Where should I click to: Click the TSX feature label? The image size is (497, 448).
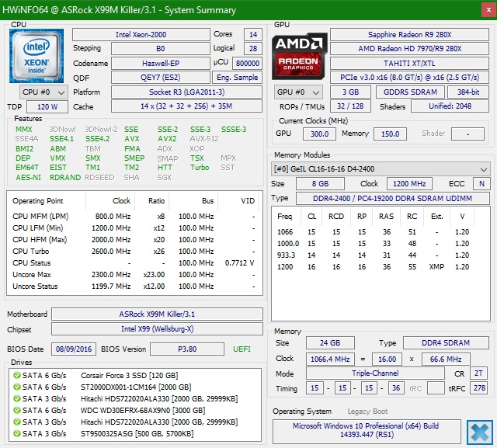coord(196,158)
